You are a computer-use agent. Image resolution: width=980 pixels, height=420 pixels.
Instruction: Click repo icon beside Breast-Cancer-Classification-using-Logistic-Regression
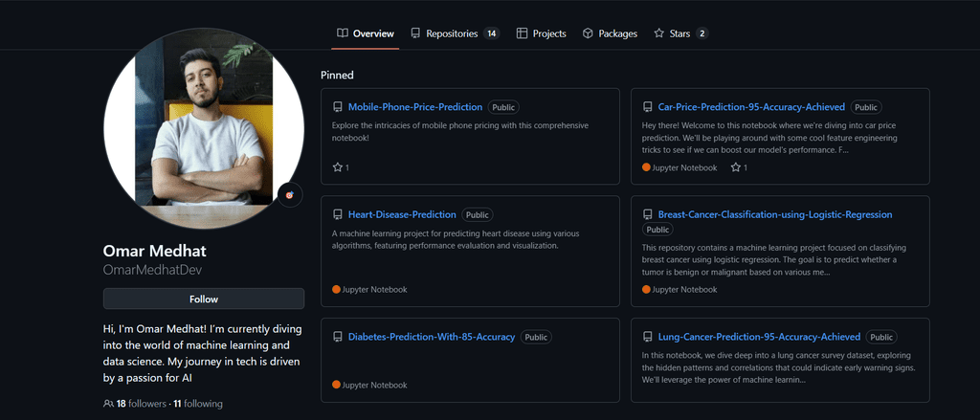(648, 214)
